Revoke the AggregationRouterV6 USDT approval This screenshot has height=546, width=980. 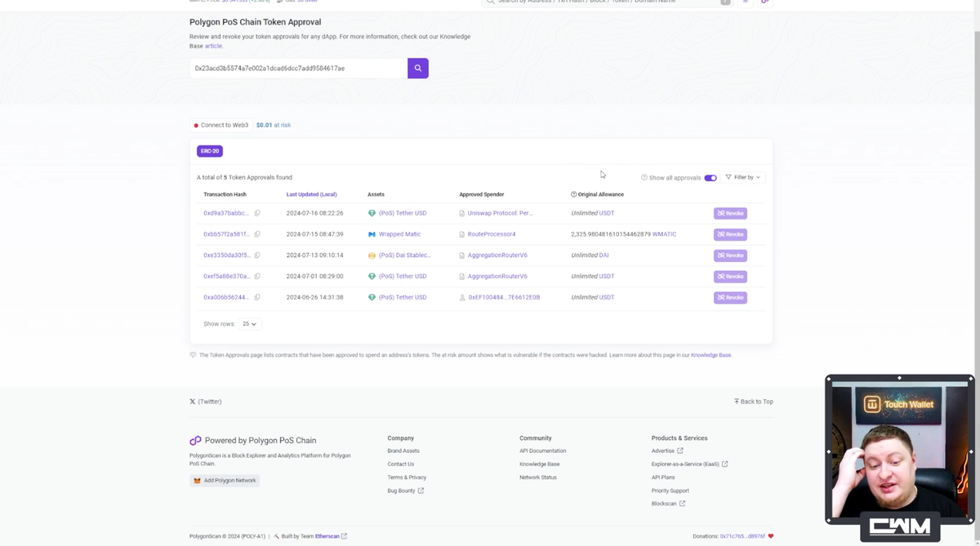click(730, 277)
